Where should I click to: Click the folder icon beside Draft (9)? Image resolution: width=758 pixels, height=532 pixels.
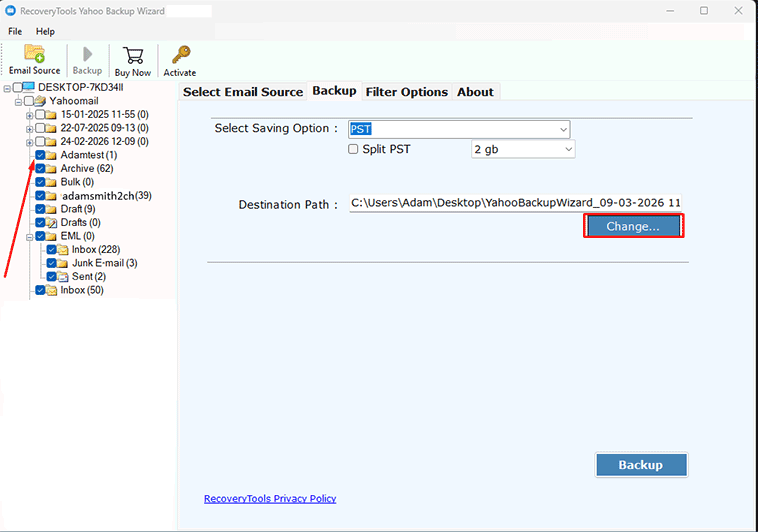[51, 209]
